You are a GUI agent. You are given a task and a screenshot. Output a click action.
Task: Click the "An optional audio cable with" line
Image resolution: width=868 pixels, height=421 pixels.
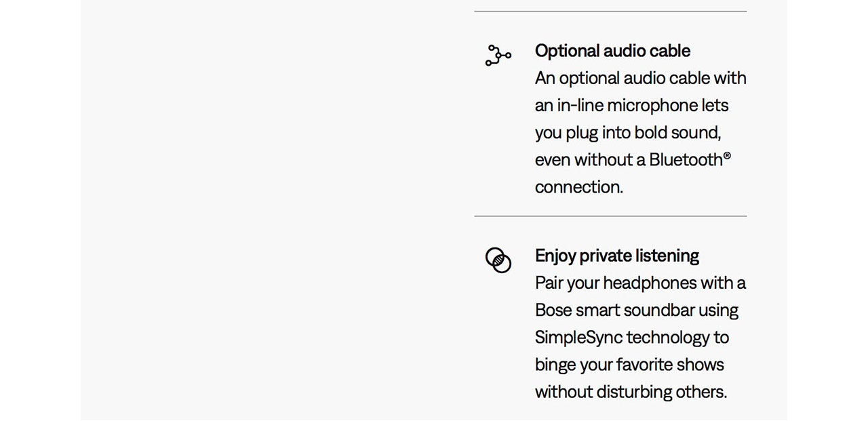pyautogui.click(x=640, y=79)
